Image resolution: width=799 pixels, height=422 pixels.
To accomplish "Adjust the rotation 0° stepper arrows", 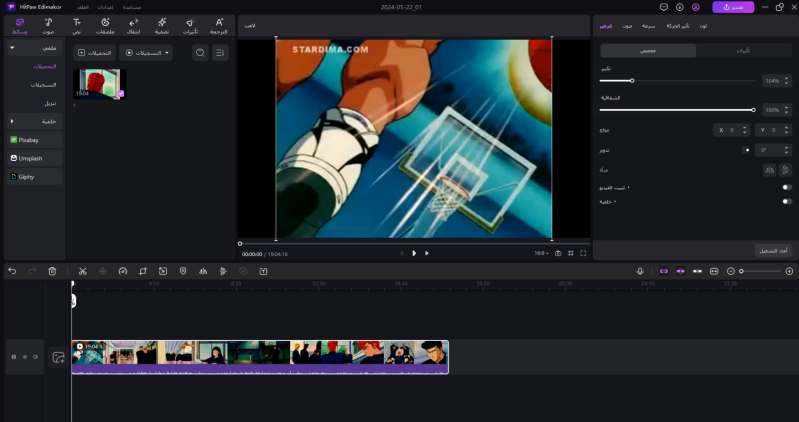I will (x=786, y=150).
